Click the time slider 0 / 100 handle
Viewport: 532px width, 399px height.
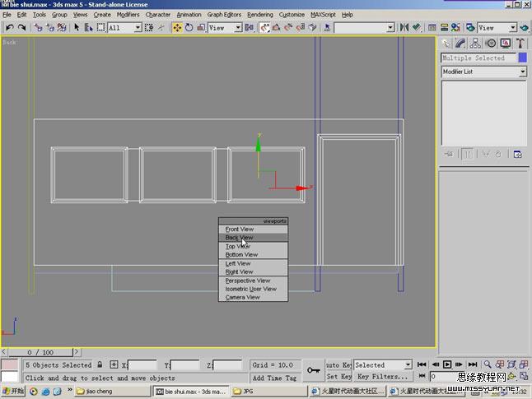(x=40, y=352)
